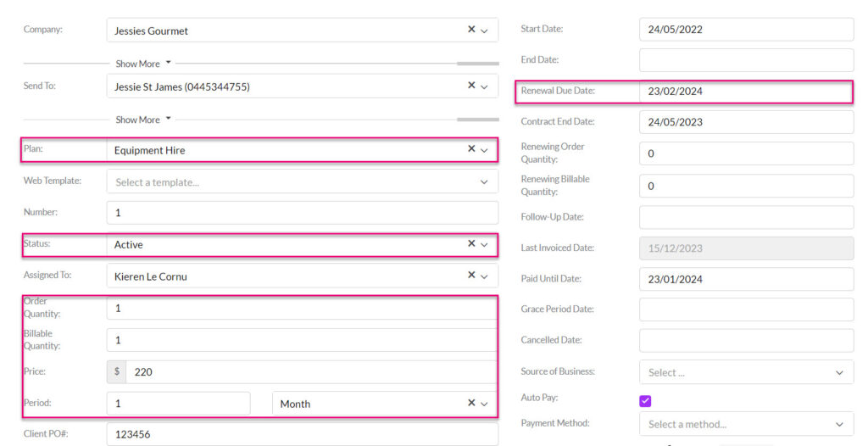
Task: Click the Renewal Due Date field
Action: (x=746, y=92)
